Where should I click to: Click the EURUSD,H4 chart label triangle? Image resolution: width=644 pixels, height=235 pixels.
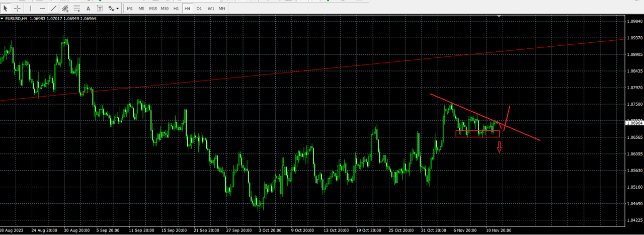(x=2, y=19)
